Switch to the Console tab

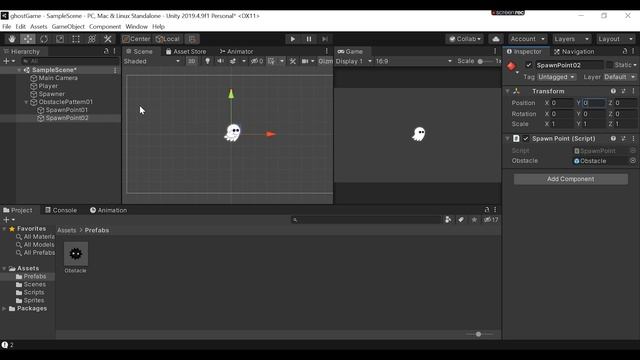[61, 210]
